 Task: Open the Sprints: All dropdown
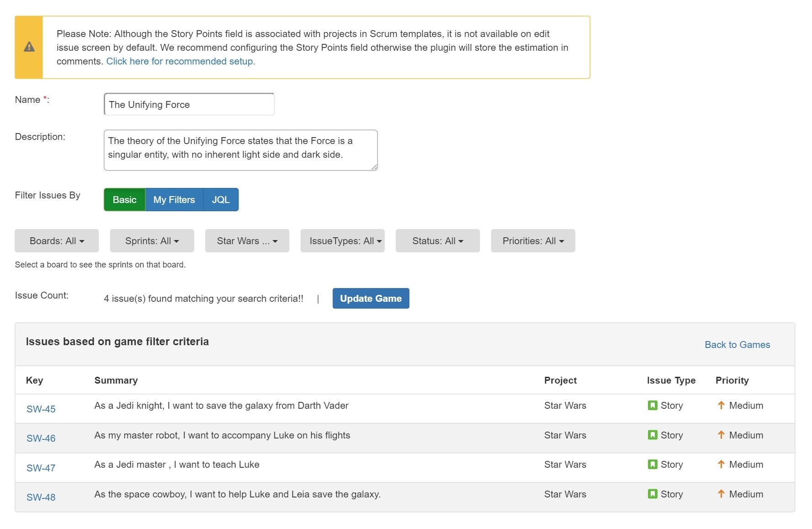[x=152, y=241]
